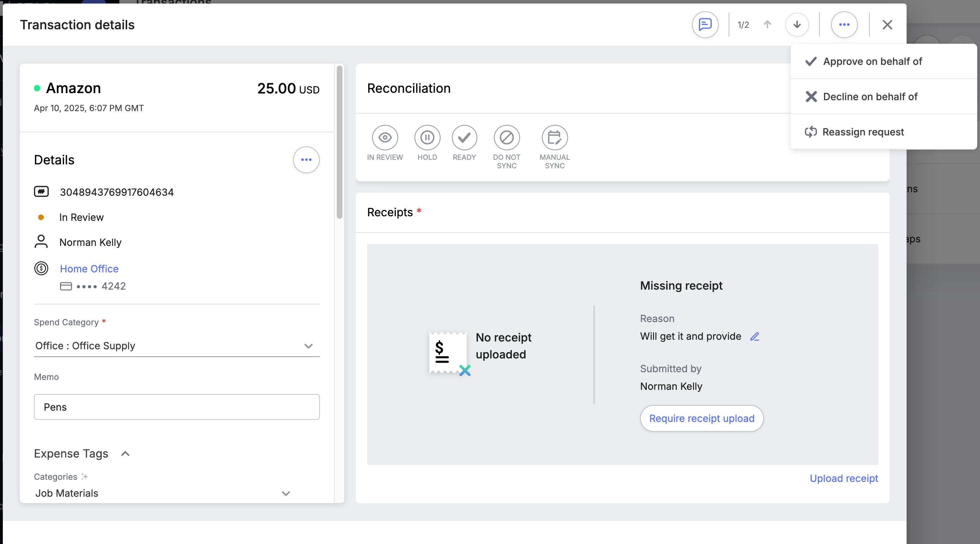The image size is (980, 544).
Task: Click the 1/2 transaction counter
Action: (x=743, y=25)
